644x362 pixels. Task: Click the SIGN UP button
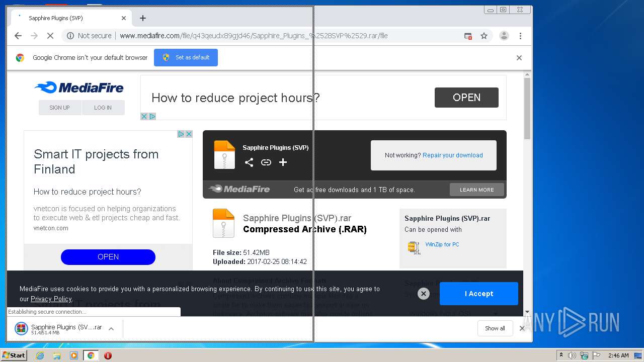[x=60, y=108]
